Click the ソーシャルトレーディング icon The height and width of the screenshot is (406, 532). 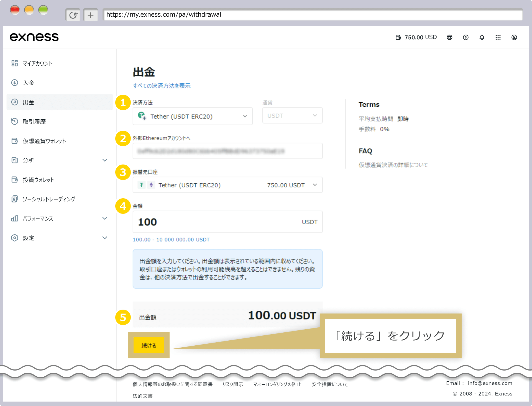tap(15, 199)
